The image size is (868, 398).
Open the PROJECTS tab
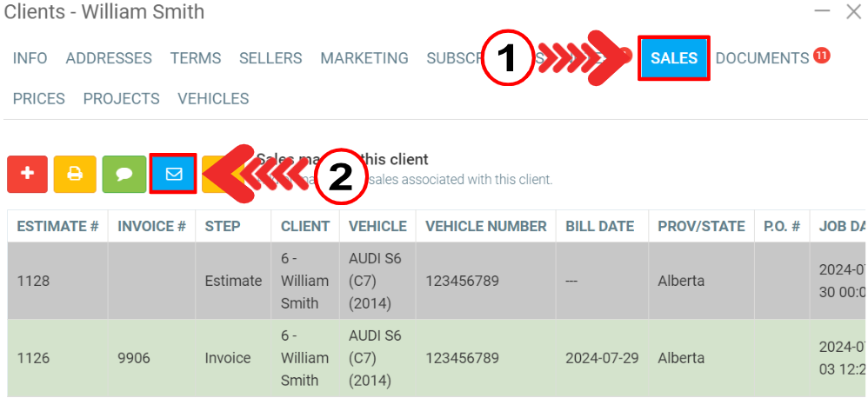[122, 98]
